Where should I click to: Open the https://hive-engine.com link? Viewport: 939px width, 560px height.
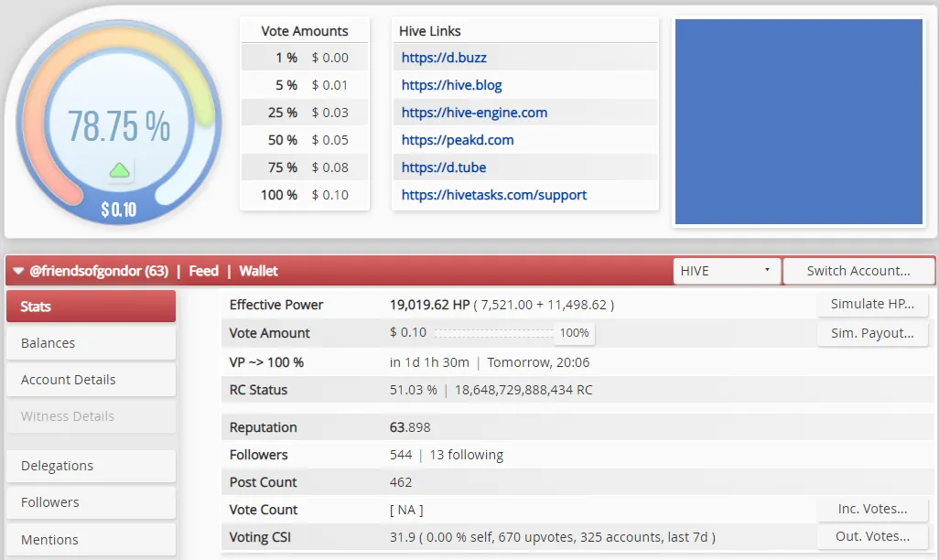click(474, 113)
